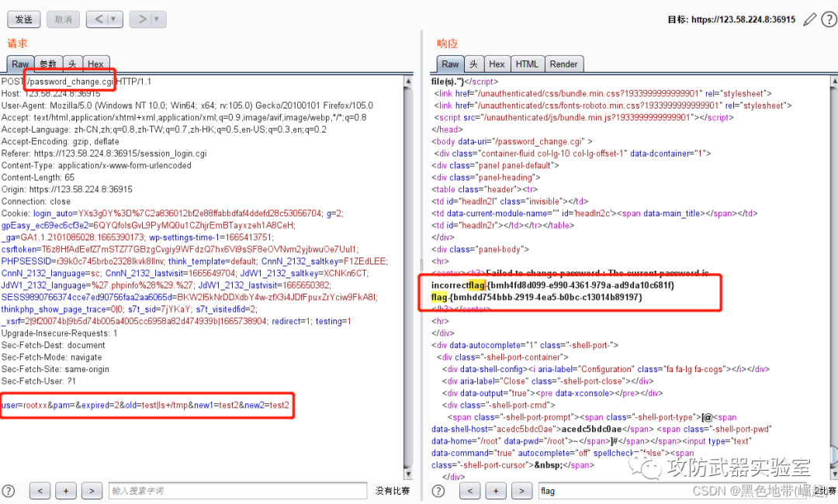The image size is (838, 504).
Task: Click the Content-Length: 65 header line
Action: pyautogui.click(x=38, y=178)
